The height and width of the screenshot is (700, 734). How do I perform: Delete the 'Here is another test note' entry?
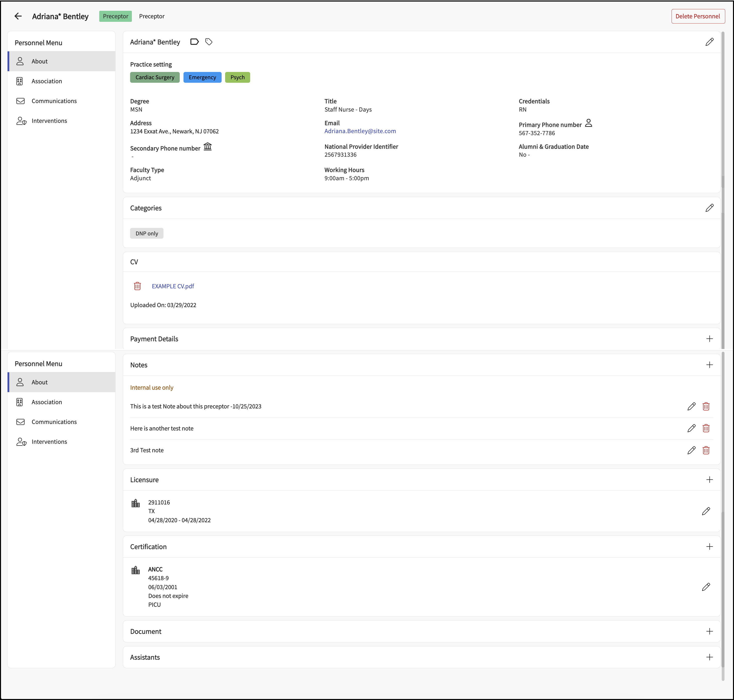pos(706,428)
